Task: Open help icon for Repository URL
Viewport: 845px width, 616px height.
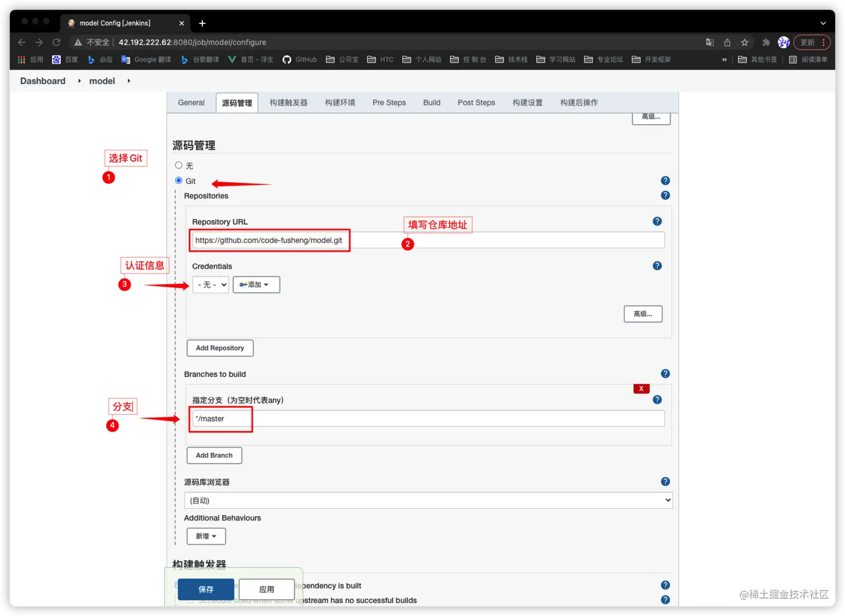Action: (657, 221)
